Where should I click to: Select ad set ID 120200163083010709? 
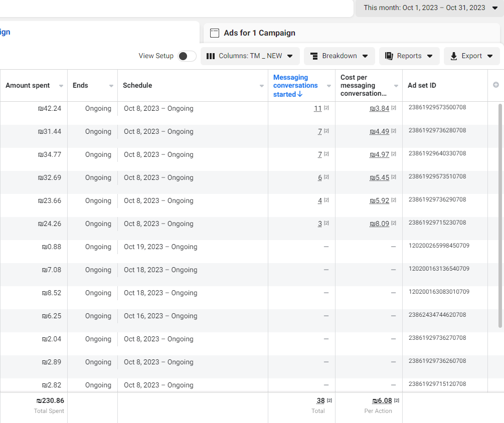point(439,292)
